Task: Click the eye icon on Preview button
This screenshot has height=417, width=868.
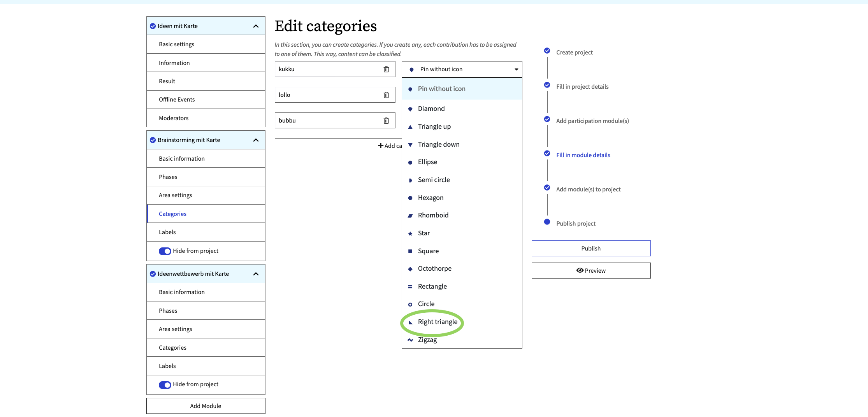Action: click(580, 270)
